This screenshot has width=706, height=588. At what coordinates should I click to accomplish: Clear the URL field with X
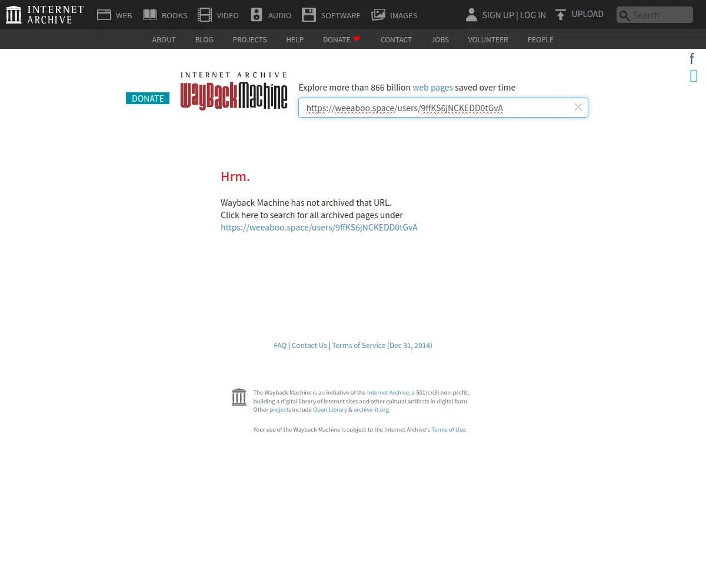coord(578,107)
